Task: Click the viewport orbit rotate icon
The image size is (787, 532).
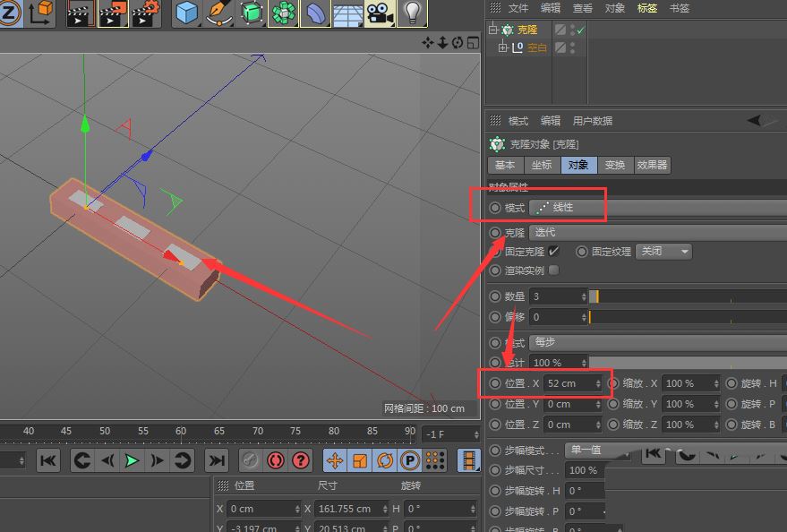Action: point(458,43)
